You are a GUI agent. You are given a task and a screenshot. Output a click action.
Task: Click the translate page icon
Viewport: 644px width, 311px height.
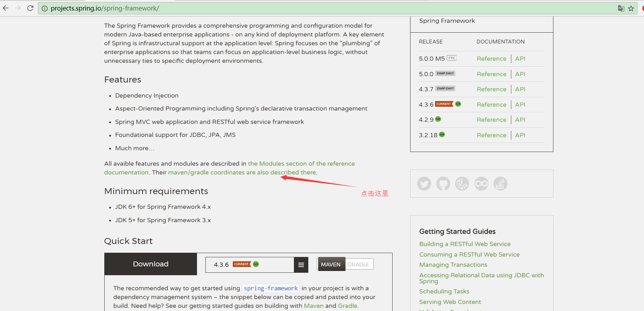tap(621, 8)
